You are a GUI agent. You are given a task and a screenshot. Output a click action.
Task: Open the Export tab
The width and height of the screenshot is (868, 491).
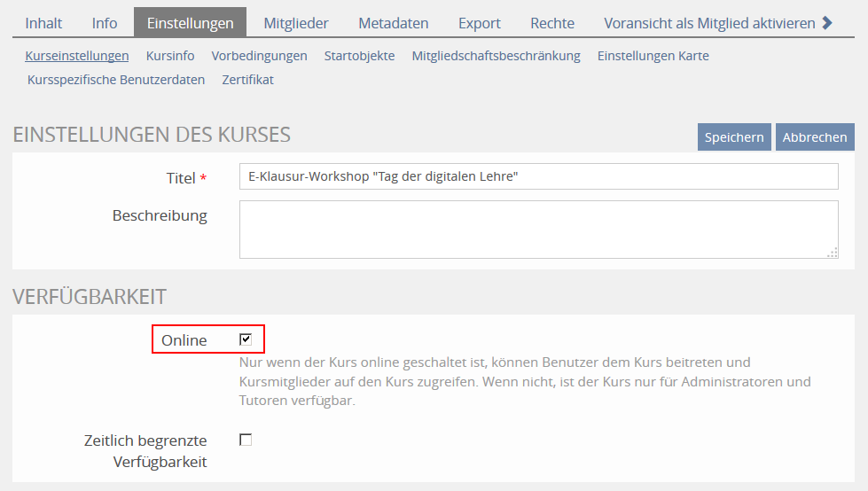[479, 23]
